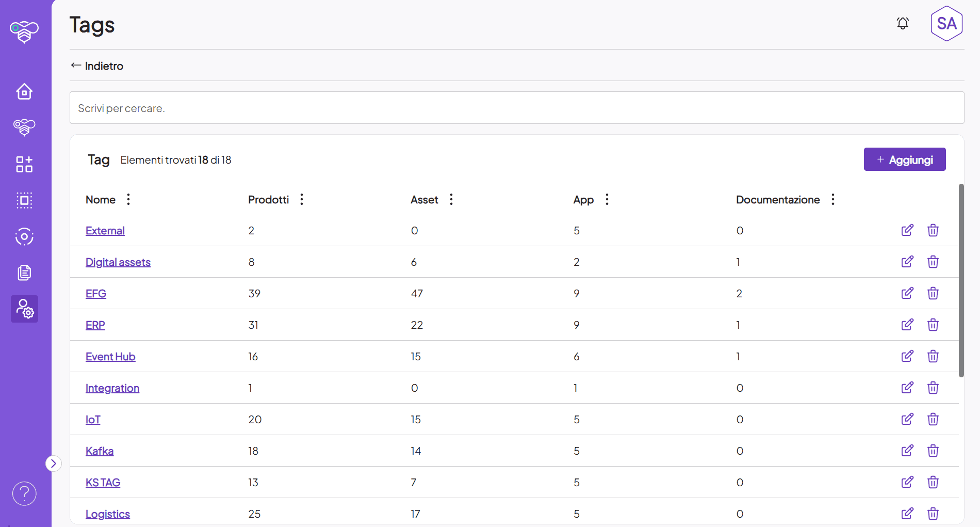The width and height of the screenshot is (980, 527).
Task: Click the dashed square widget icon
Action: pos(24,200)
